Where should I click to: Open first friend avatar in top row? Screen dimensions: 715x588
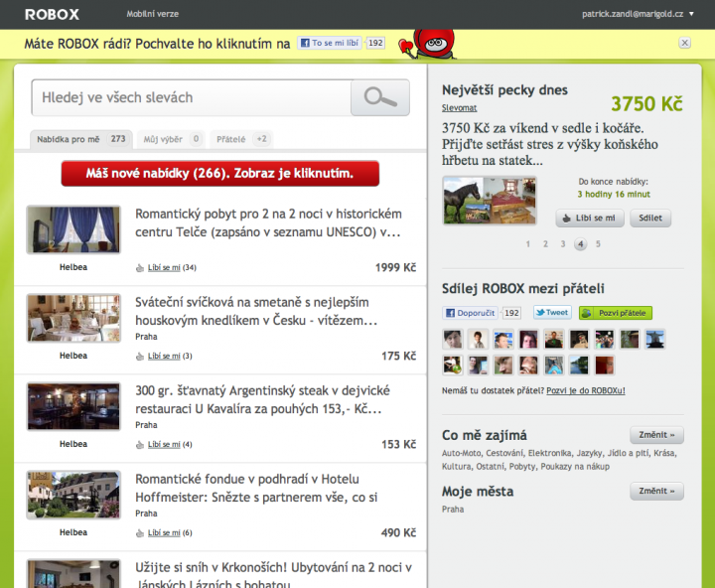point(453,340)
